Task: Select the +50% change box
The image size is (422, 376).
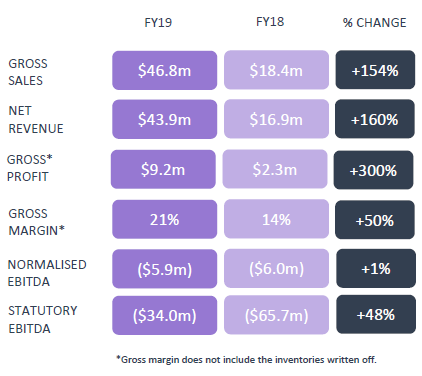Action: [375, 220]
